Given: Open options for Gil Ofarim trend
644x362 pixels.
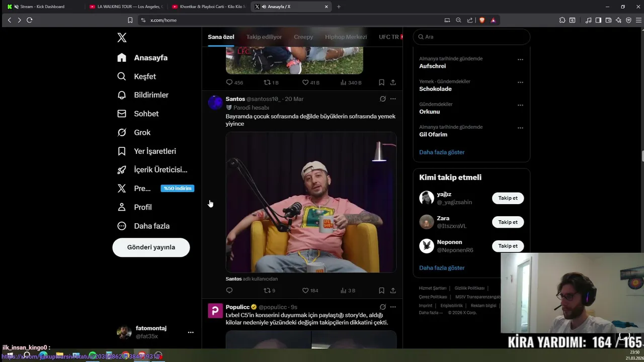Looking at the screenshot, I should (520, 128).
